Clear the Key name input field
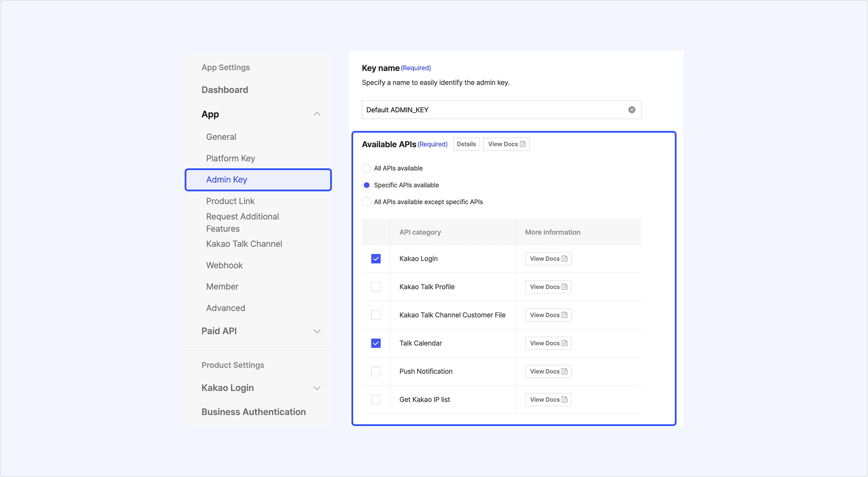 632,110
